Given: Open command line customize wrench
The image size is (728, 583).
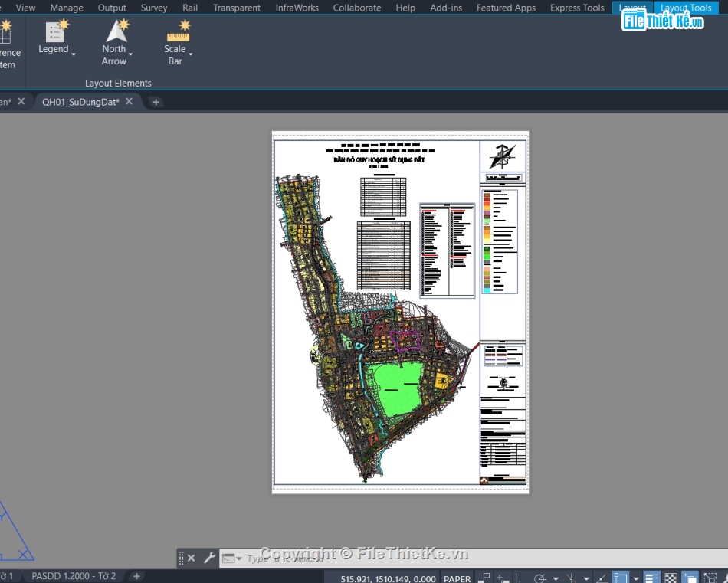Looking at the screenshot, I should pos(209,558).
